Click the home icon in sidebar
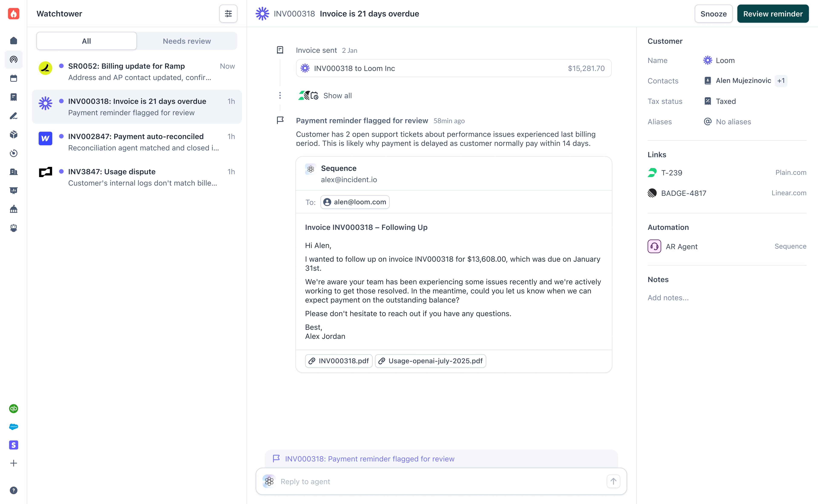818x504 pixels. [x=14, y=41]
